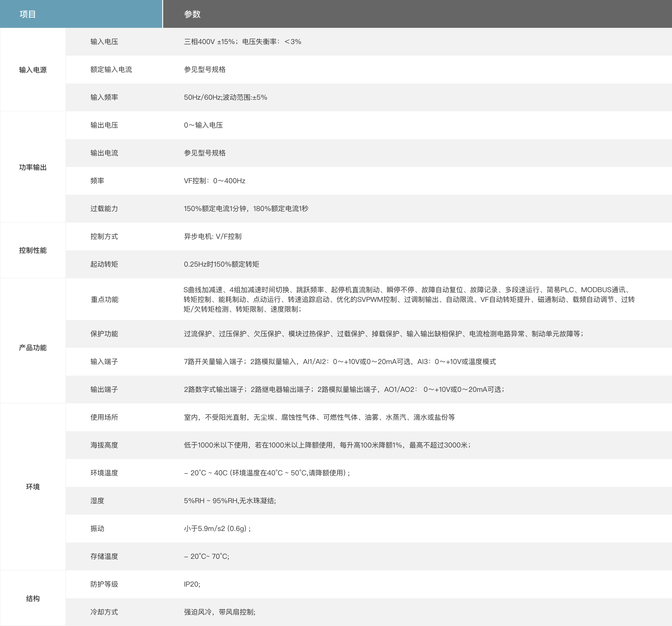Click the 输入电压 row label
This screenshot has height=626, width=672.
(104, 42)
